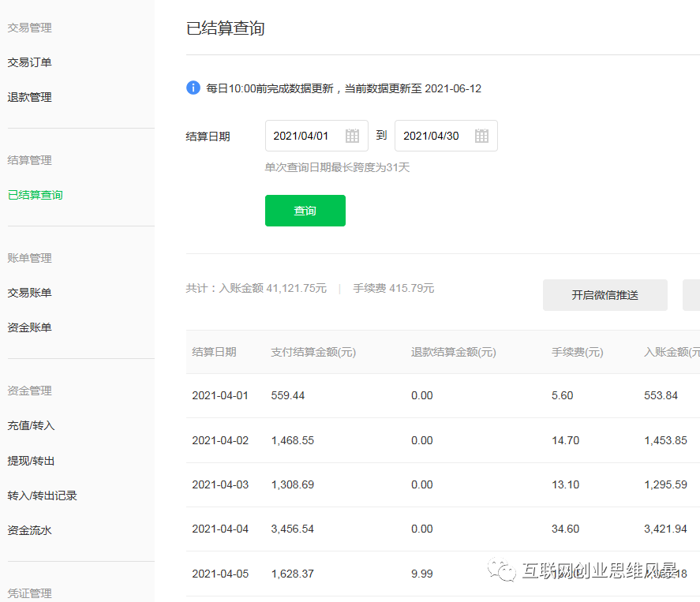
Task: Select 已结算查询 menu item
Action: [36, 195]
